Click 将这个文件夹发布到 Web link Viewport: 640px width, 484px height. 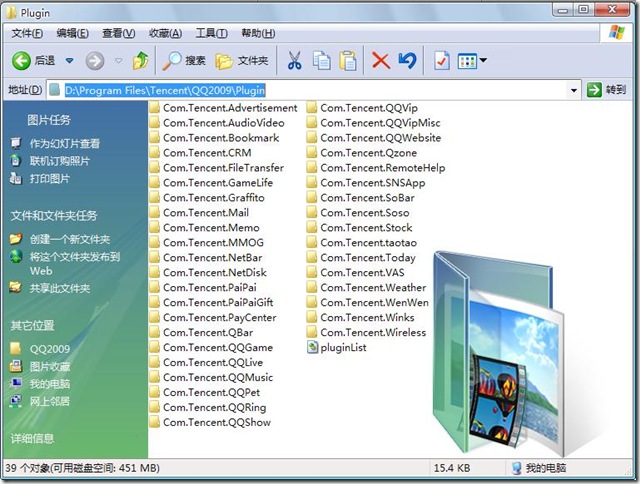point(75,264)
